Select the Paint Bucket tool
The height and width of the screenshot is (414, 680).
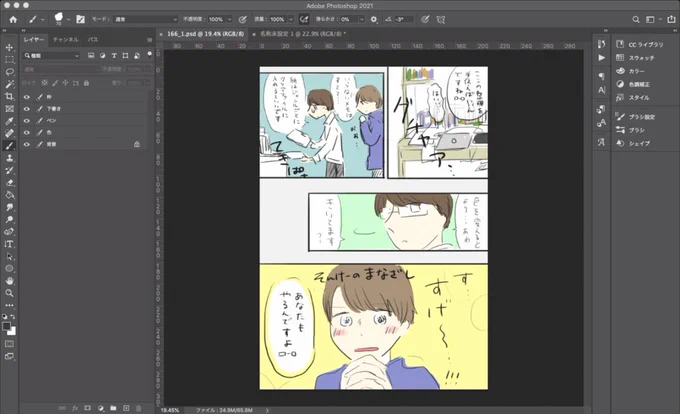click(x=9, y=195)
